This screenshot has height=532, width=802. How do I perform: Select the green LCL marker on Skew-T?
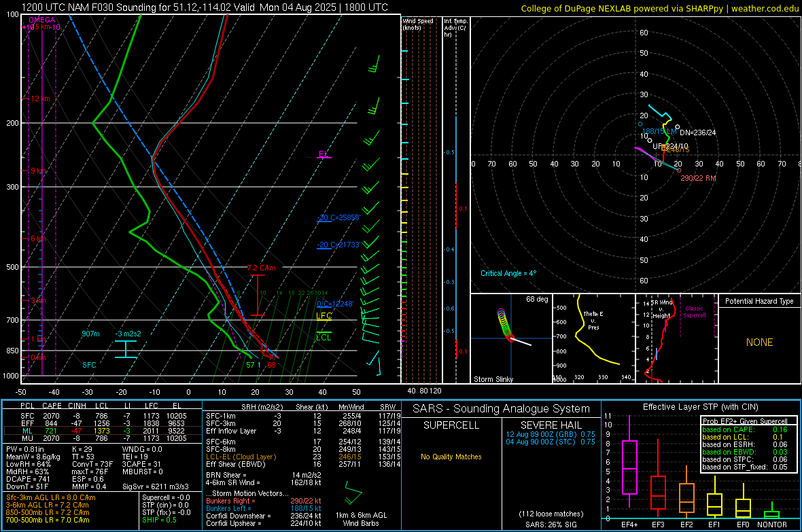click(x=324, y=338)
